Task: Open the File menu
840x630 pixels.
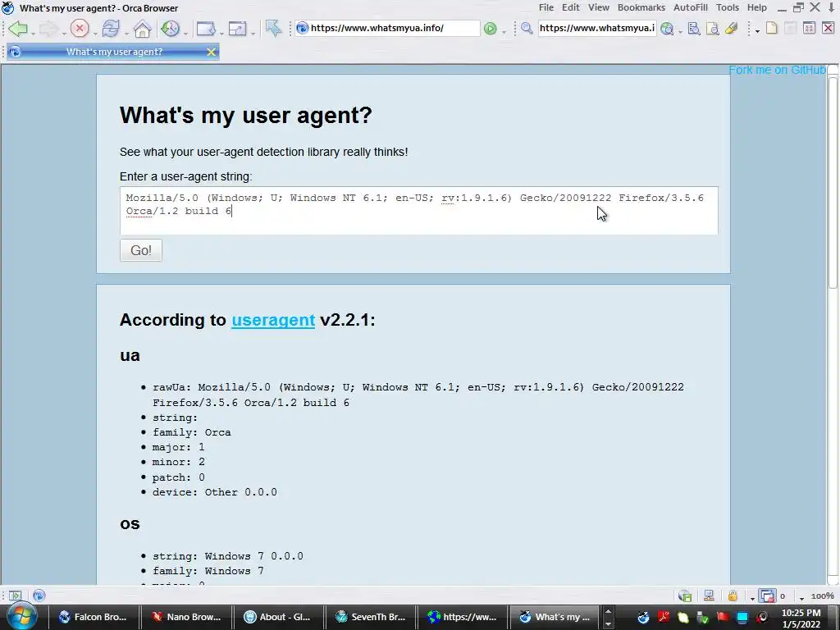Action: click(x=546, y=7)
